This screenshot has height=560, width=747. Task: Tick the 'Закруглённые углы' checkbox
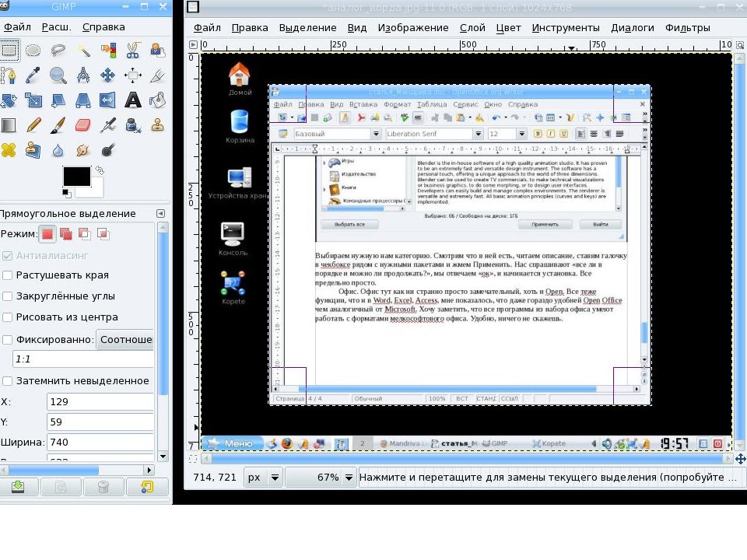pos(7,296)
